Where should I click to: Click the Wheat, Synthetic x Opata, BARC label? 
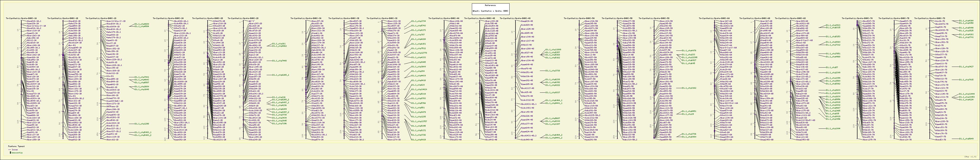pos(490,11)
